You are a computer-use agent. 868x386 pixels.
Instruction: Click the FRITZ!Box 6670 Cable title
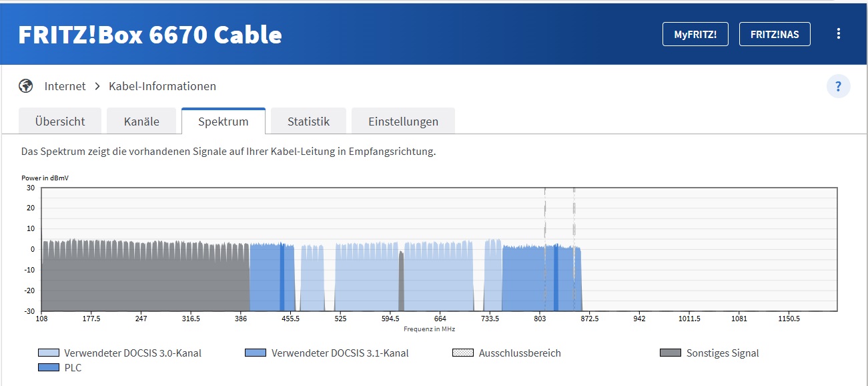(150, 34)
